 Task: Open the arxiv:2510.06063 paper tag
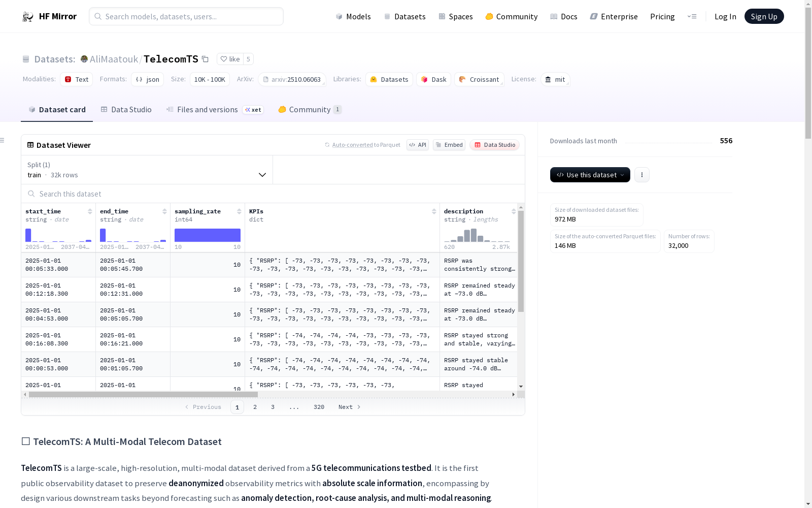click(x=292, y=79)
